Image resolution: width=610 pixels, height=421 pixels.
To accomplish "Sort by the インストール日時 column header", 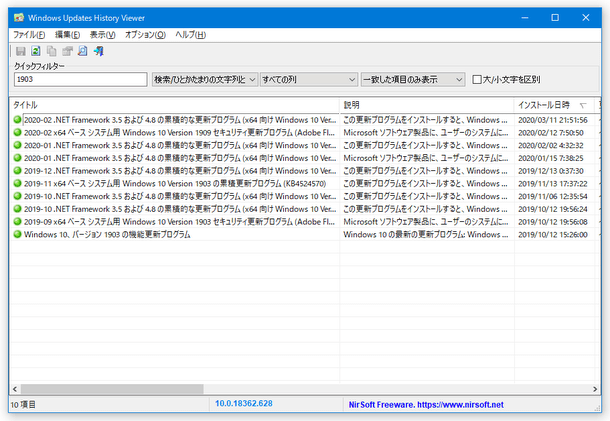I will click(x=554, y=105).
